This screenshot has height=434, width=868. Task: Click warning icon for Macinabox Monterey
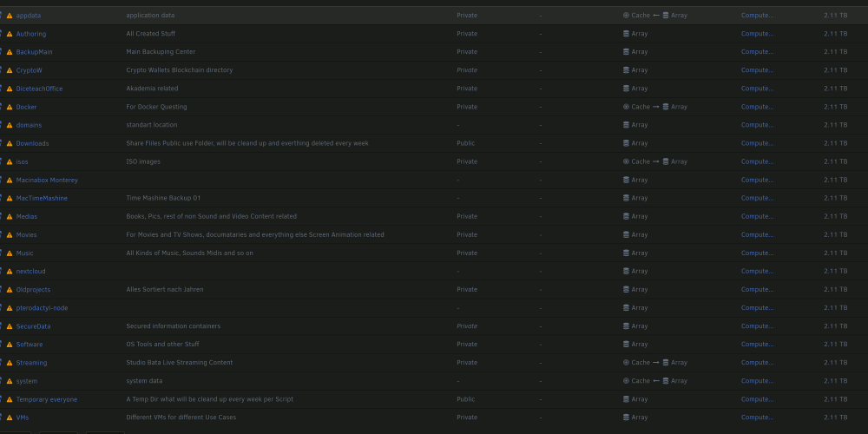10,180
